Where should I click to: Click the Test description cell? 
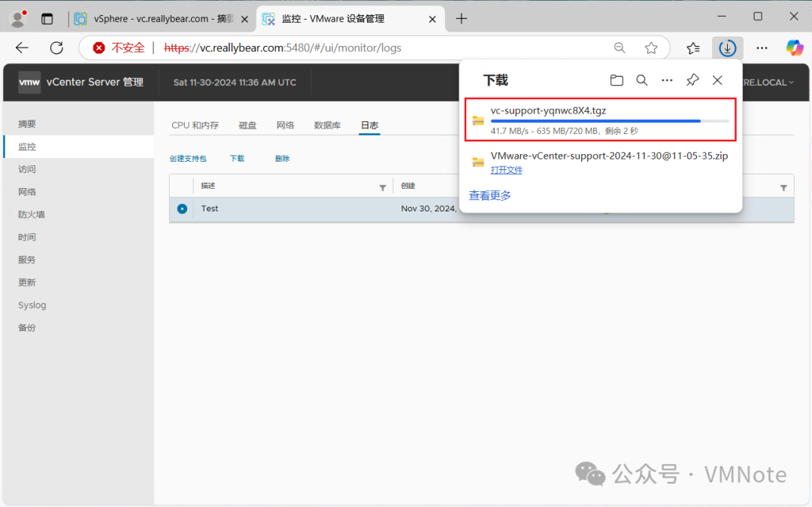tap(210, 208)
